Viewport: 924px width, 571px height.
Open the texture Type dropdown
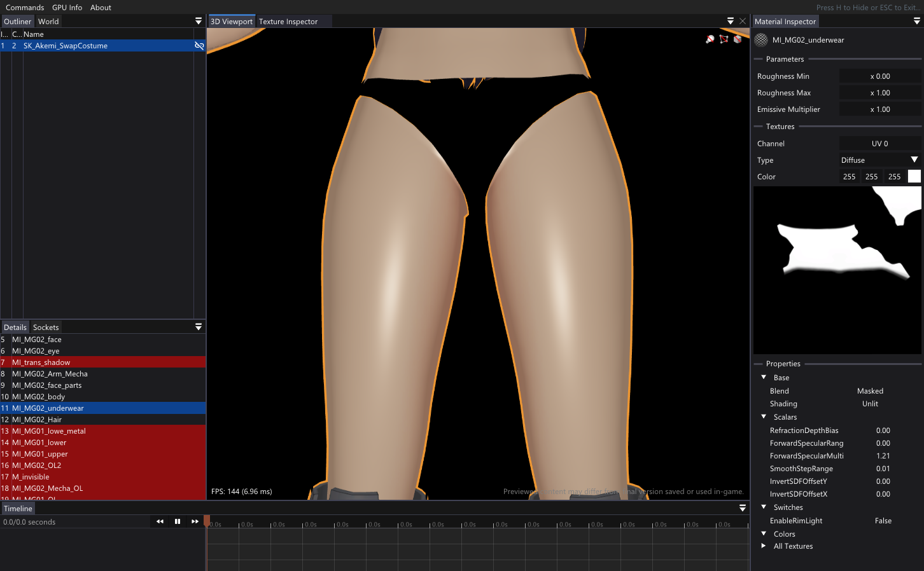point(879,160)
